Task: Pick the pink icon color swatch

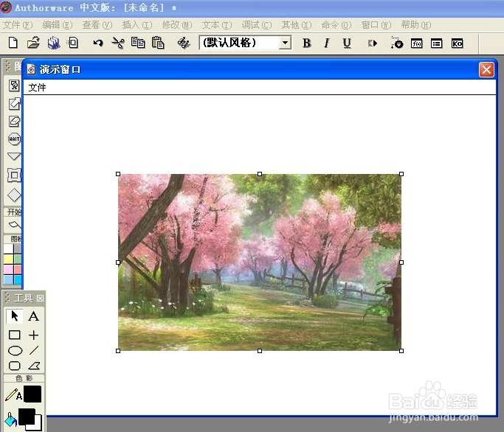Action: (8, 270)
